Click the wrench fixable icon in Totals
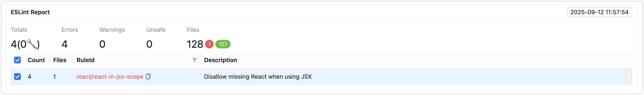The image size is (644, 95). 32,44
